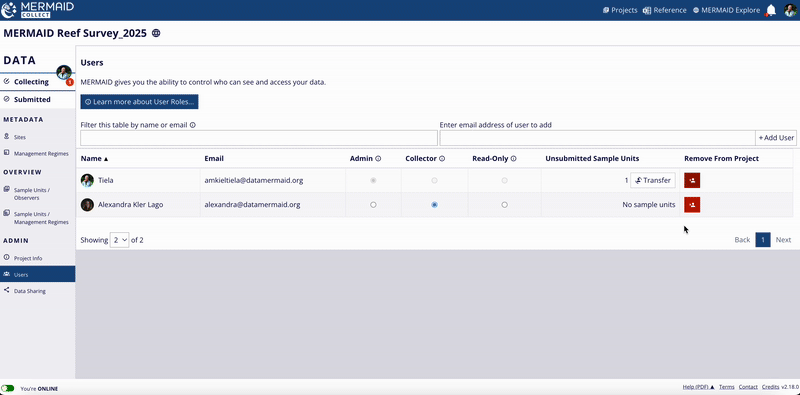
Task: Expand the Help (PDF) menu
Action: pos(698,387)
